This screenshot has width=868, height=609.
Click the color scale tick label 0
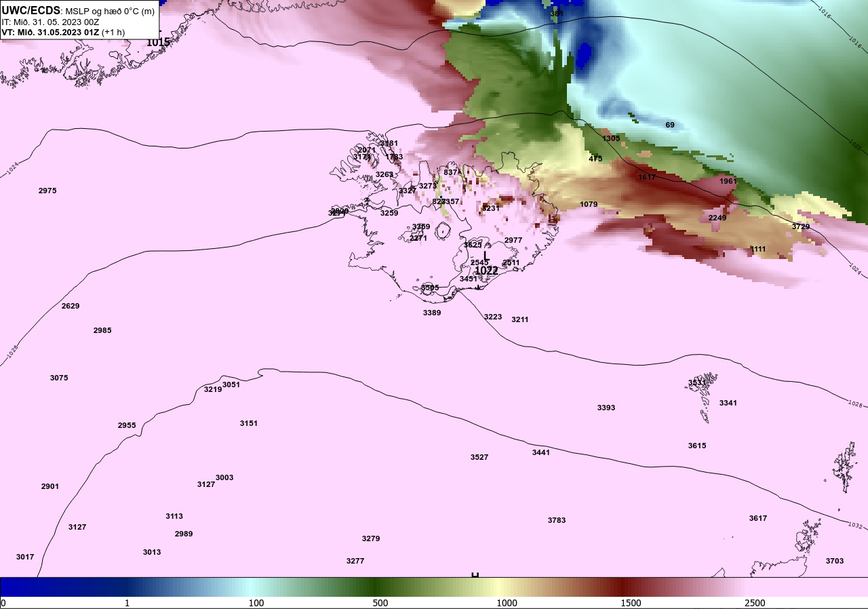point(3,603)
